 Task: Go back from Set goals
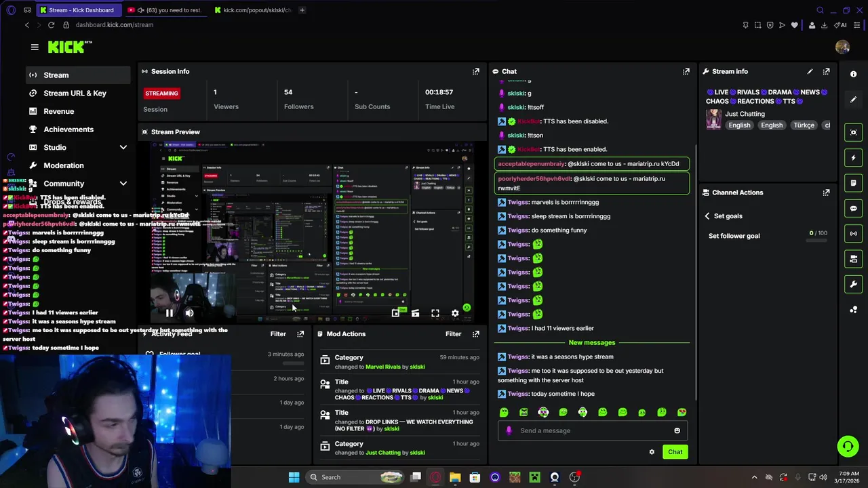(707, 216)
